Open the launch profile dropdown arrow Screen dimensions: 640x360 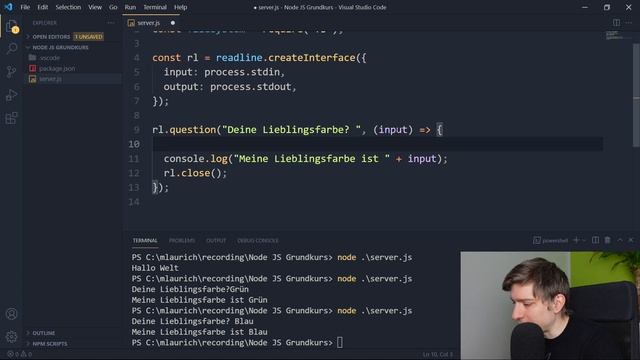tap(584, 240)
